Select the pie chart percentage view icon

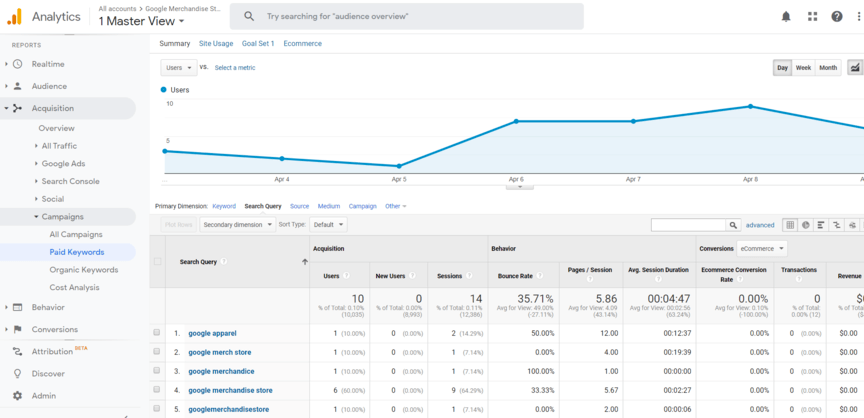806,225
